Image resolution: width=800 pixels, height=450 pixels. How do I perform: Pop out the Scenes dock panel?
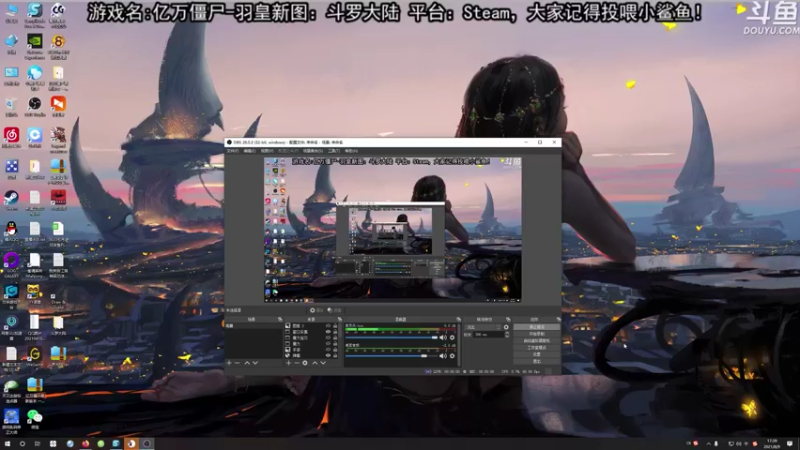pos(280,319)
